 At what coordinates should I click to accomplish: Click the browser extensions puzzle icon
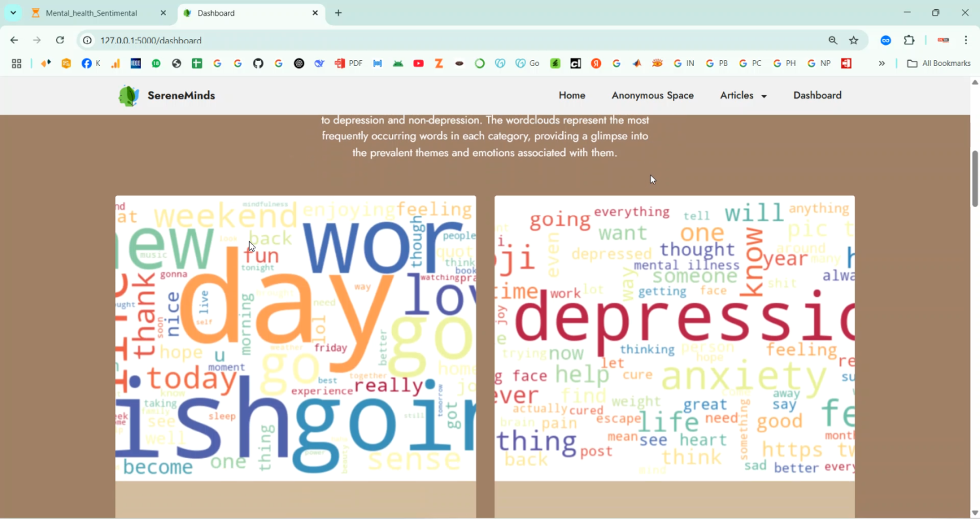click(x=909, y=40)
